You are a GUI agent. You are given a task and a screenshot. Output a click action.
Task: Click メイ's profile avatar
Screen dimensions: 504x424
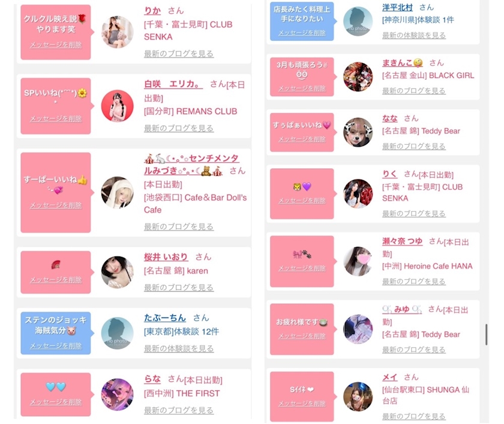(x=358, y=396)
